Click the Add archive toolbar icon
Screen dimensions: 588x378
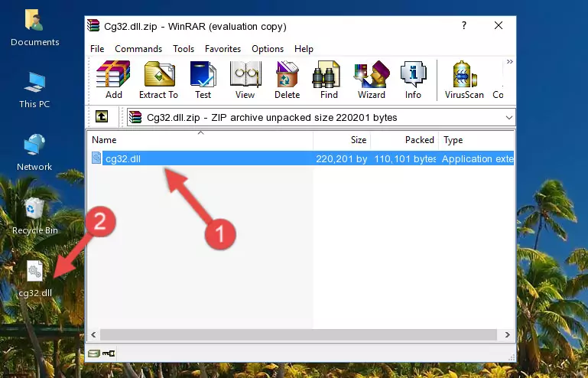click(x=114, y=80)
